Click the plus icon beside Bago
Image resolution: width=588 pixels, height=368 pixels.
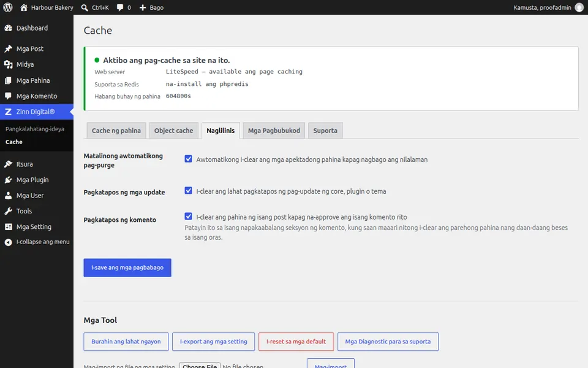[143, 7]
